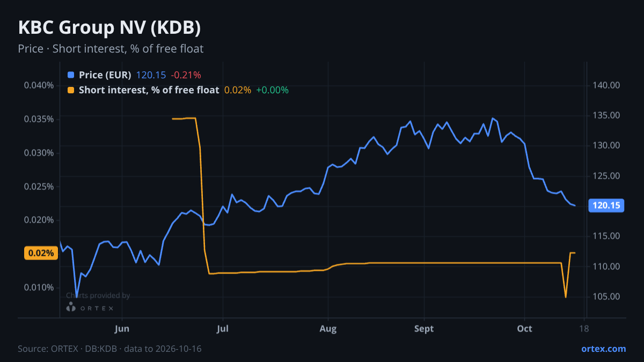The image size is (644, 362).
Task: Click the 0.035% left axis label
Action: click(x=39, y=119)
